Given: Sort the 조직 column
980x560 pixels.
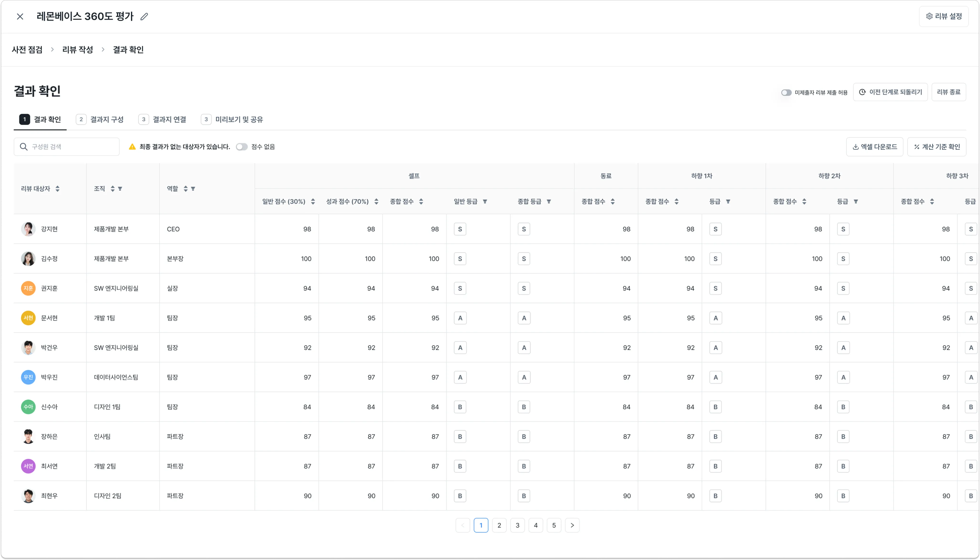Looking at the screenshot, I should coord(113,189).
